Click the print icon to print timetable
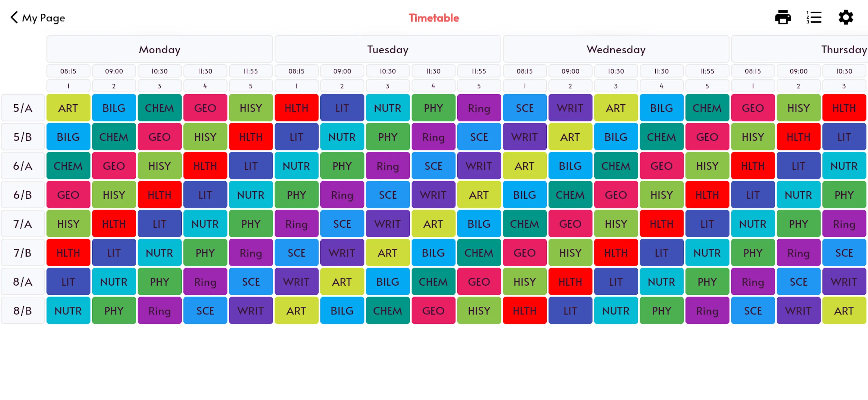 point(783,17)
